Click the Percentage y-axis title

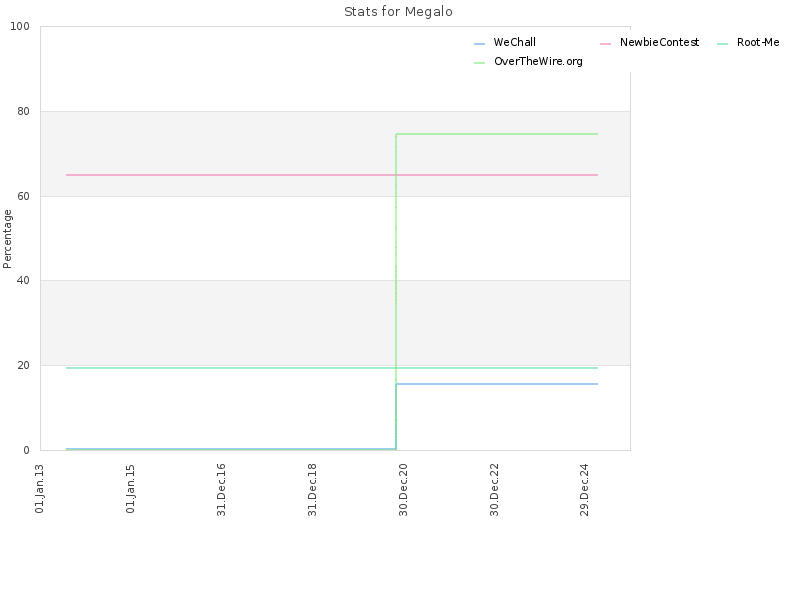[7, 239]
